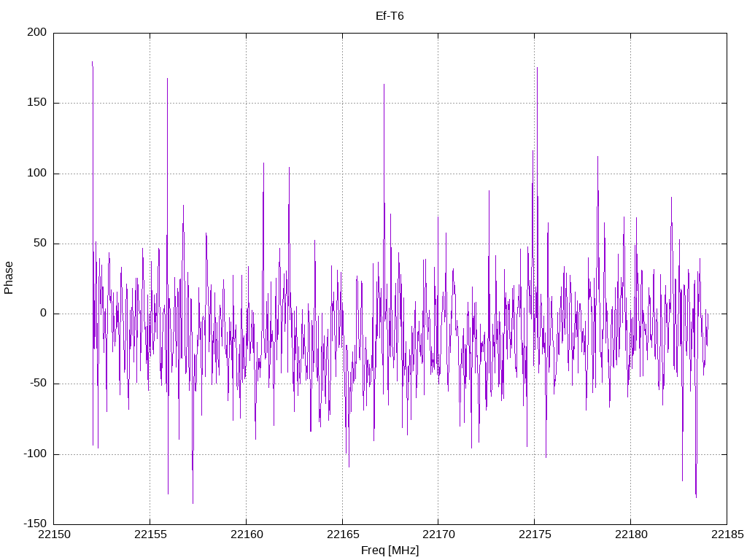
Task: Select the 200 y-axis tick label
Action: pos(37,32)
